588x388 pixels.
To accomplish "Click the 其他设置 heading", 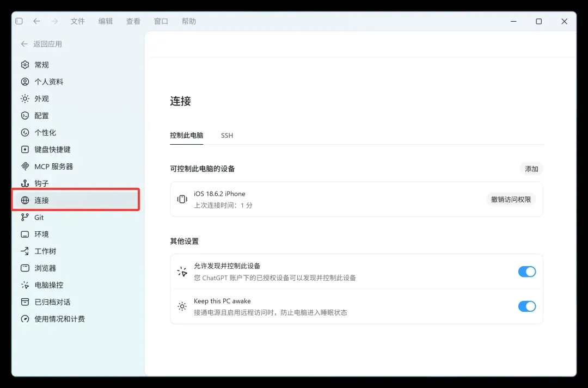I will coord(184,241).
